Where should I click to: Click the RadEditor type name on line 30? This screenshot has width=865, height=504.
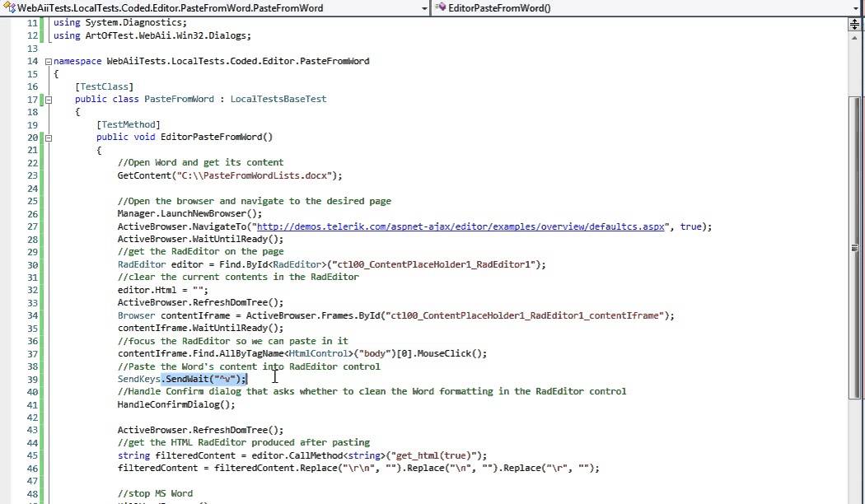point(141,264)
